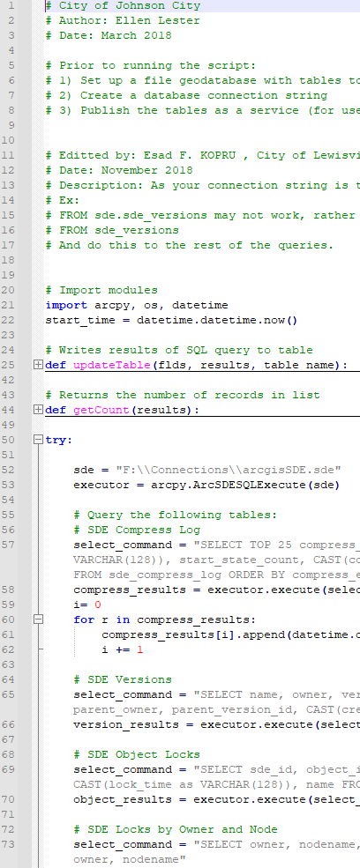Click the 'version_results = executor.execute' line
Screen dimensions: 360x868
pyautogui.click(x=216, y=724)
